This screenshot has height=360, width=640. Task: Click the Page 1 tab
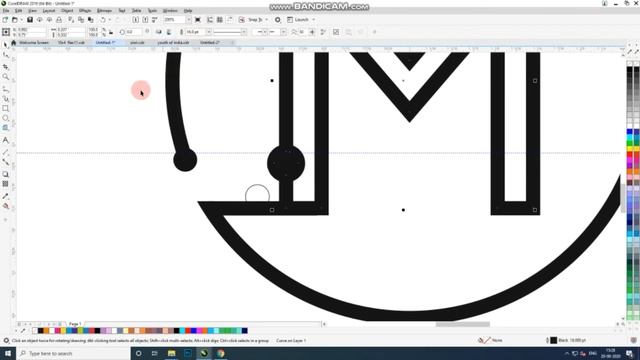point(75,324)
